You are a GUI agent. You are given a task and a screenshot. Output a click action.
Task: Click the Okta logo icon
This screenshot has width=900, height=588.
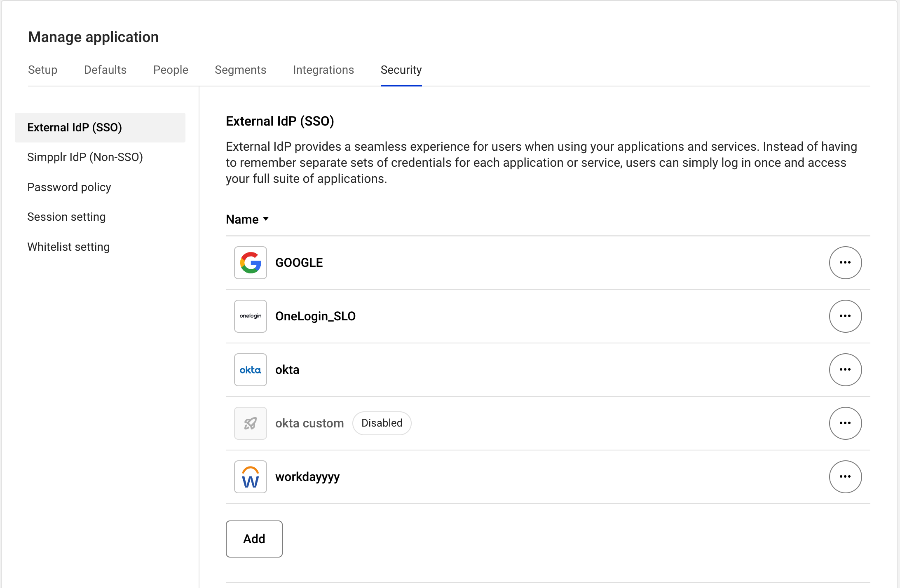click(x=250, y=369)
